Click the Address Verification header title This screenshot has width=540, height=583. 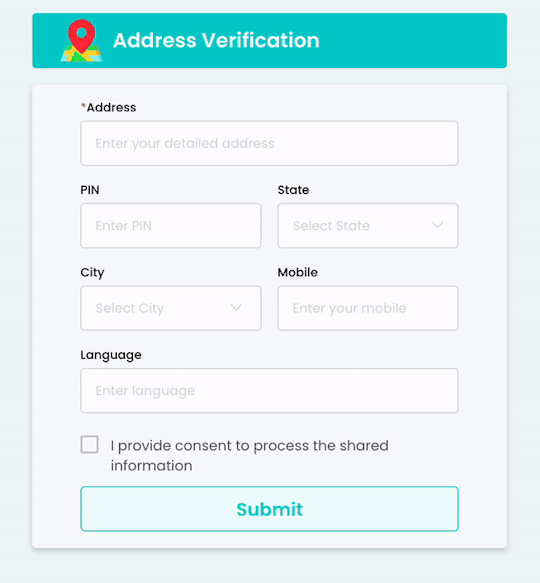tap(216, 40)
